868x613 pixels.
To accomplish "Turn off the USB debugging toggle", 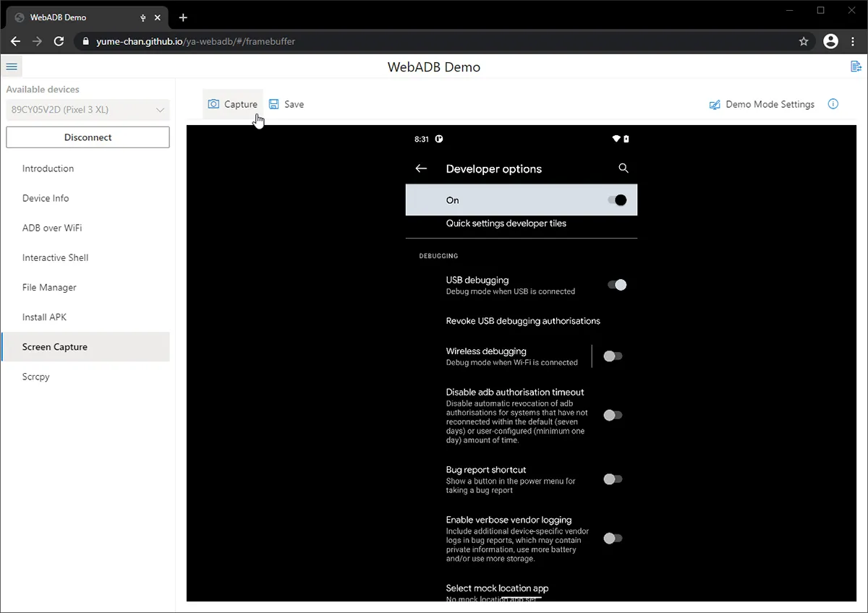I will coord(616,285).
